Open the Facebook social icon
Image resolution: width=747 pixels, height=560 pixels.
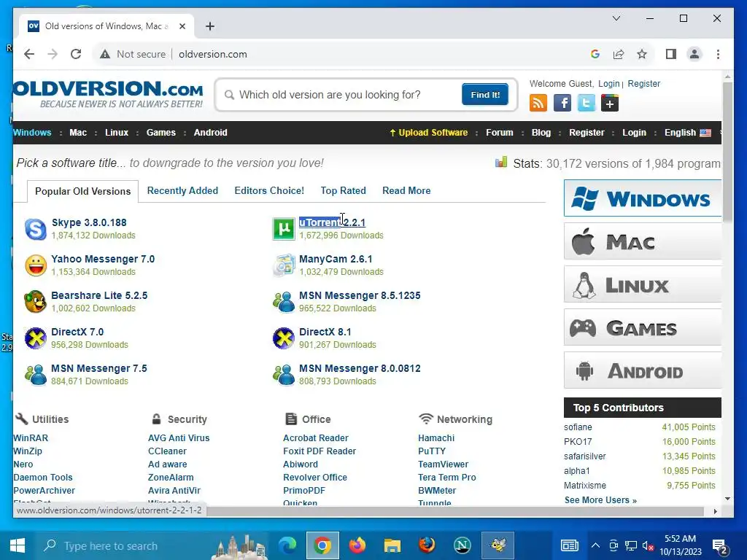pos(562,103)
